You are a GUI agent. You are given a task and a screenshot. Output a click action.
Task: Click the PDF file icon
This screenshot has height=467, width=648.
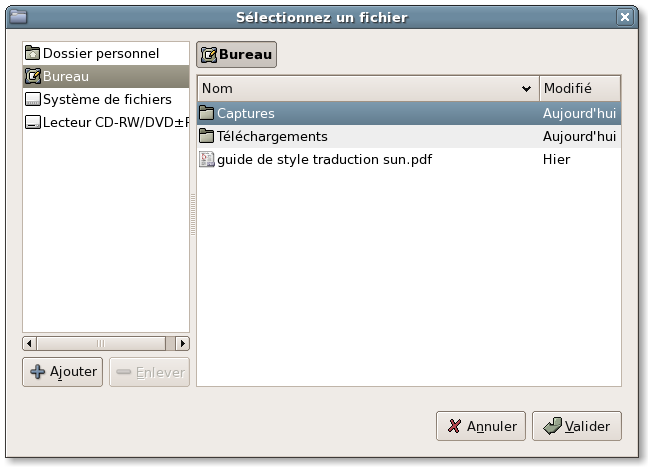click(x=207, y=159)
